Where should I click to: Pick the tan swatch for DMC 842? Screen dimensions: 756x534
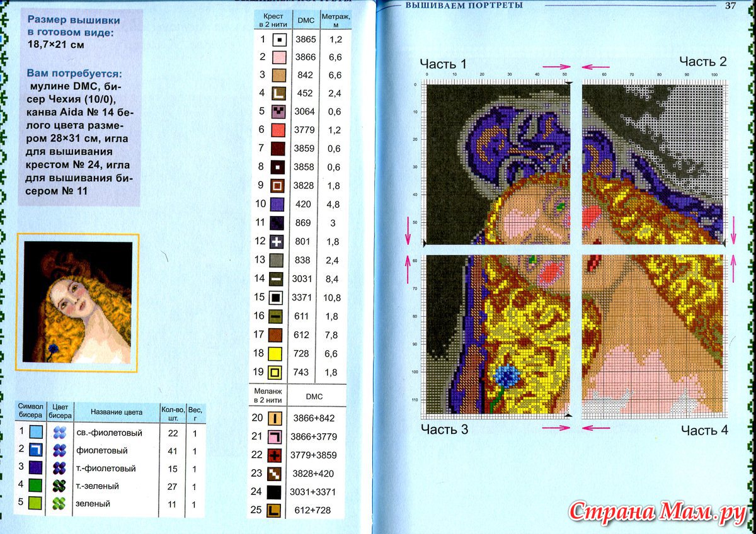coord(279,76)
